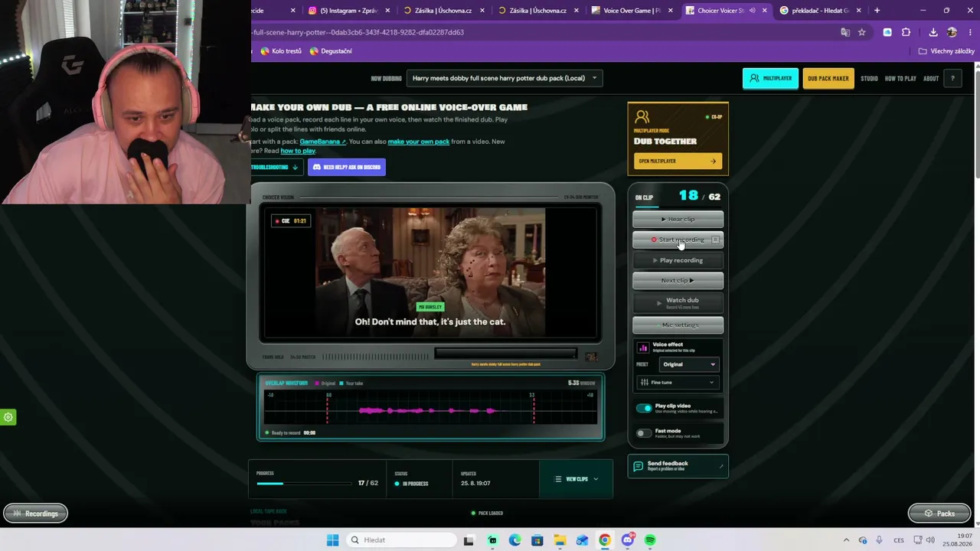
Task: Open the GameBanana link
Action: [x=322, y=142]
